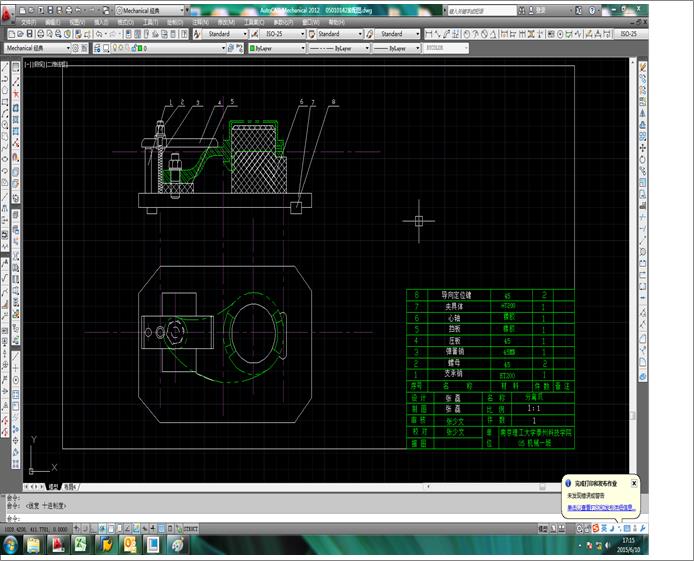This screenshot has height=561, width=694.
Task: Close the plot notification balloon
Action: (634, 482)
